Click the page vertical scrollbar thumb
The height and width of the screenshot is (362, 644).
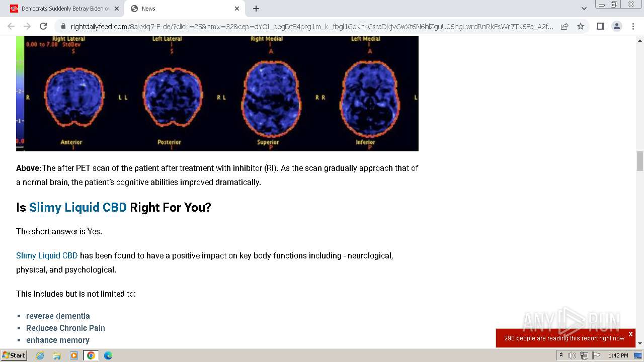pos(640,161)
